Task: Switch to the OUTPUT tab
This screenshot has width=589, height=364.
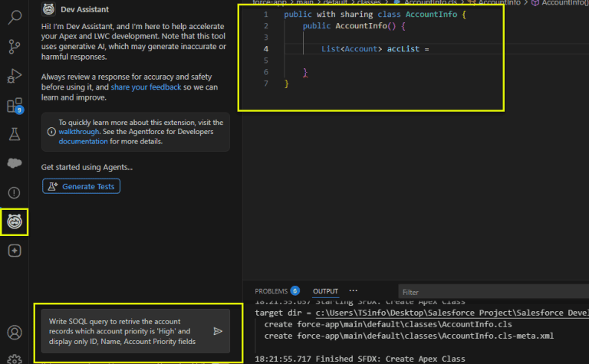Action: tap(326, 291)
